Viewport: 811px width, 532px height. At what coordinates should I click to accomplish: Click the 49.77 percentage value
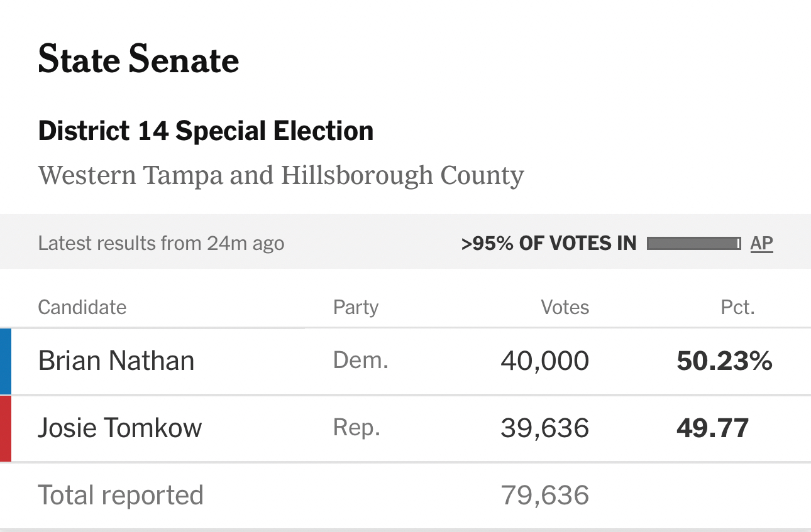point(712,428)
